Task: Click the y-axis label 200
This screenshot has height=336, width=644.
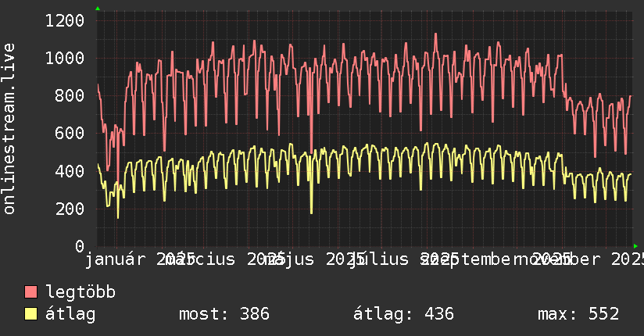Action: tap(70, 209)
